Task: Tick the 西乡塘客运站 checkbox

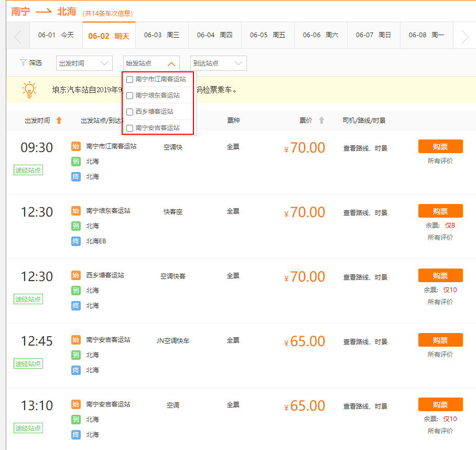Action: pos(130,112)
